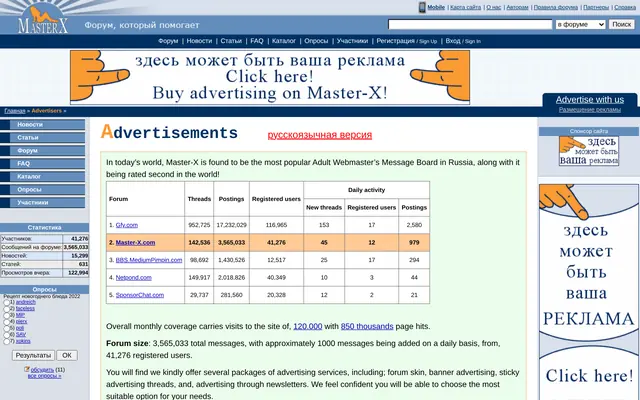This screenshot has height=400, width=640.
Task: Click Вход / Sign In link
Action: click(x=463, y=41)
